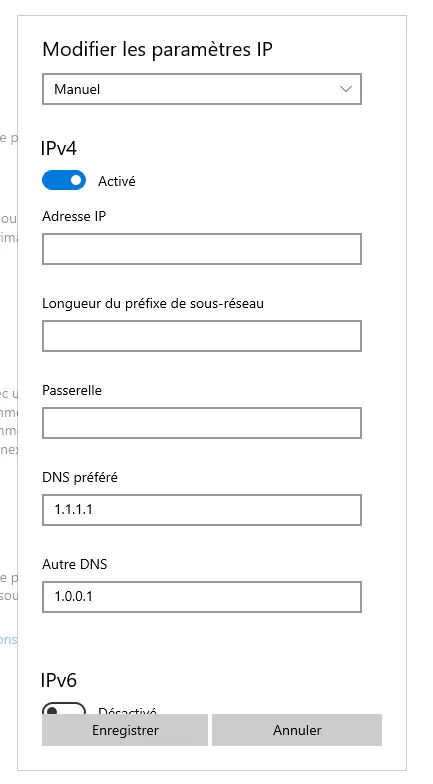Disable the IPv4 toggle switch

(64, 180)
